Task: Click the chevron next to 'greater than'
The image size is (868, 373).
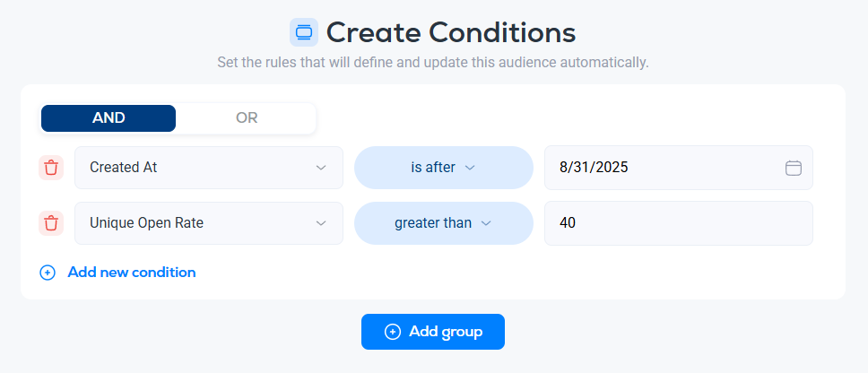Action: click(486, 223)
